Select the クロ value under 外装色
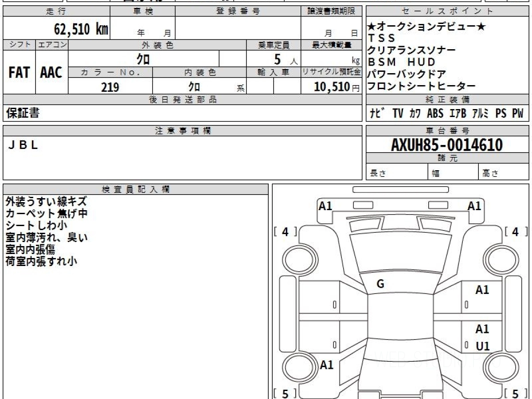532x399 pixels. 143,59
